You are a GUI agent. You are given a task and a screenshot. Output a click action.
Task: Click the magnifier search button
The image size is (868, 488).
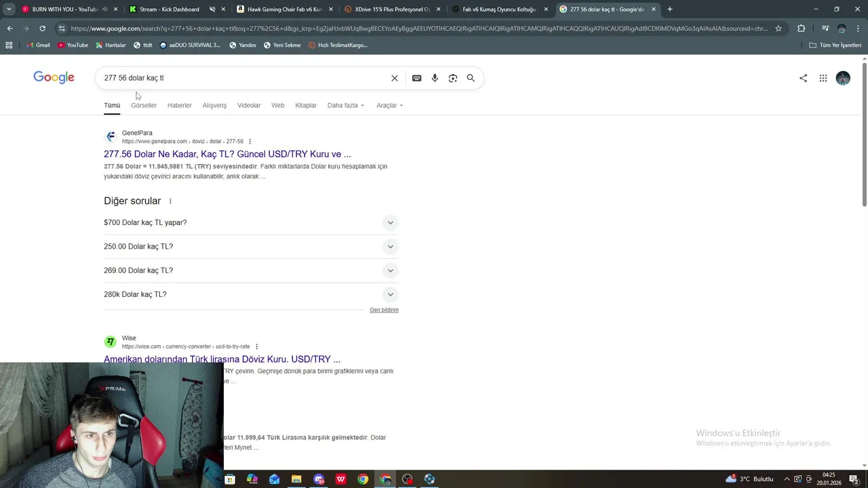click(471, 78)
